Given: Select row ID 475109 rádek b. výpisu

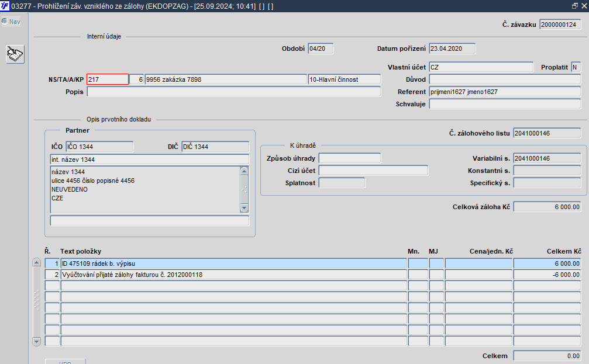Looking at the screenshot, I should click(x=233, y=264).
